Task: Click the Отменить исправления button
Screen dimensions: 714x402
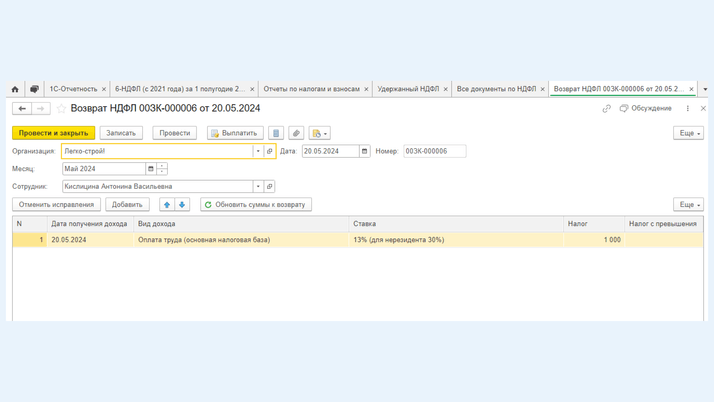Action: pyautogui.click(x=56, y=204)
